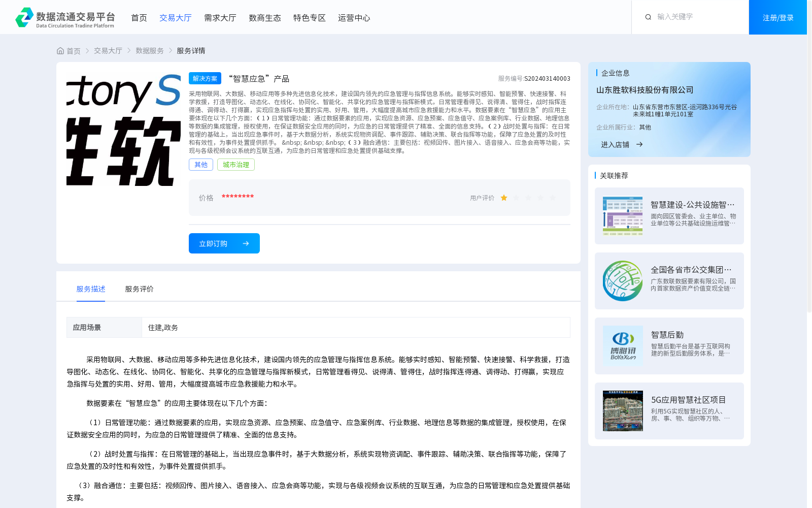Viewport: 812px width, 508px height.
Task: Open the 5G应用智慧社区项目 thumbnail
Action: (x=623, y=411)
